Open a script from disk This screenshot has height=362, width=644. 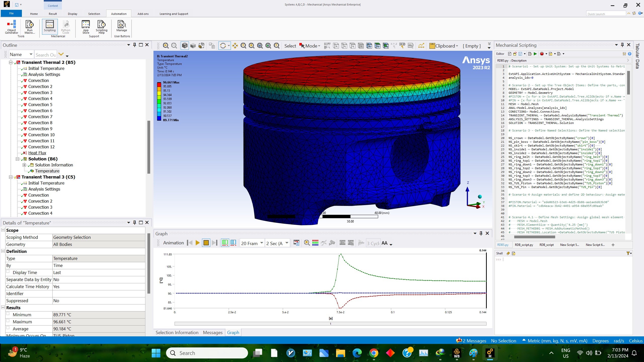(x=515, y=54)
